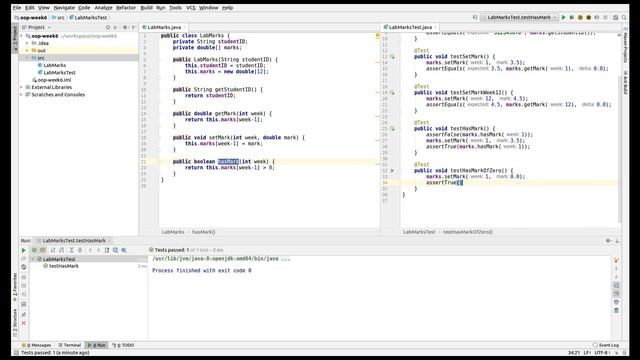Switch to LabMarks.java editor tab
The image size is (640, 360).
tap(164, 27)
